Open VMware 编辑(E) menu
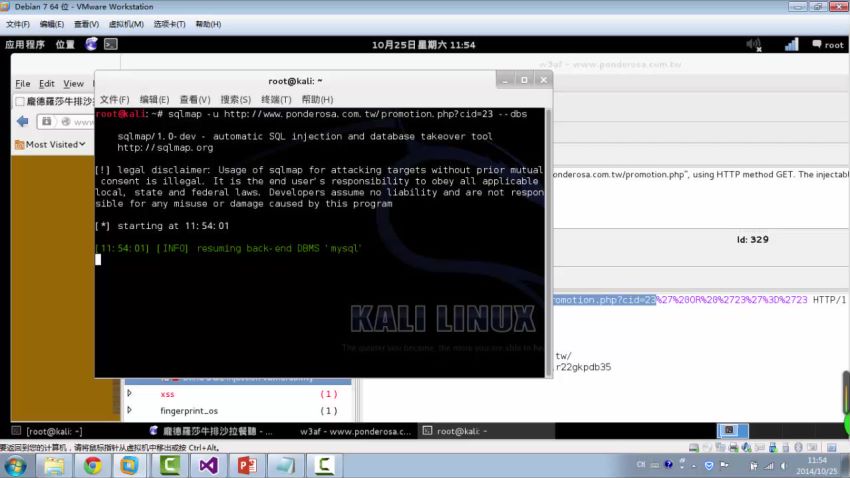850x478 pixels. 51,24
